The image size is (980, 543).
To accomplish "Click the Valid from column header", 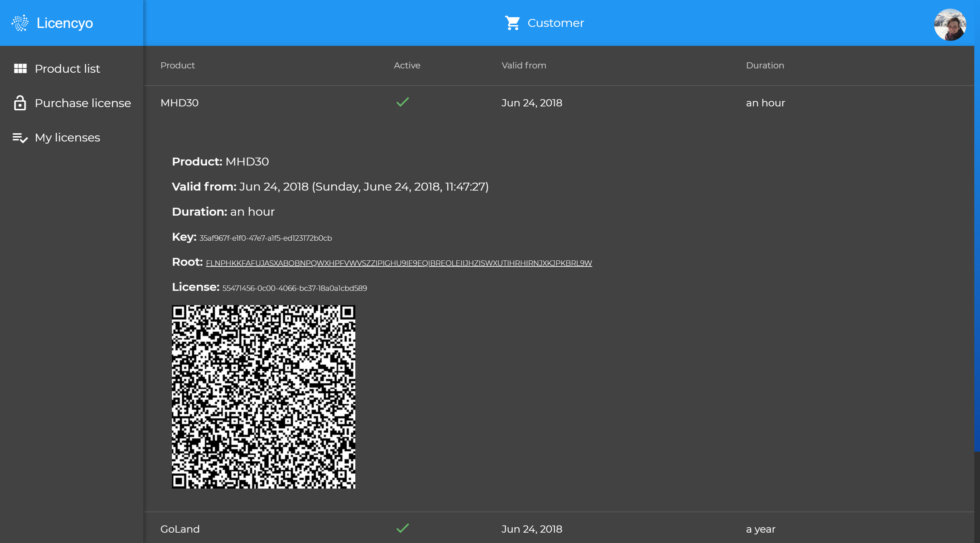I will (523, 66).
